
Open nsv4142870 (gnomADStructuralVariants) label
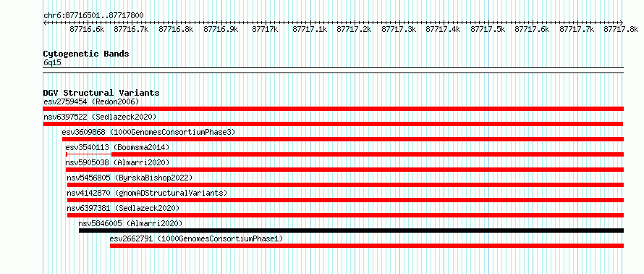(147, 193)
